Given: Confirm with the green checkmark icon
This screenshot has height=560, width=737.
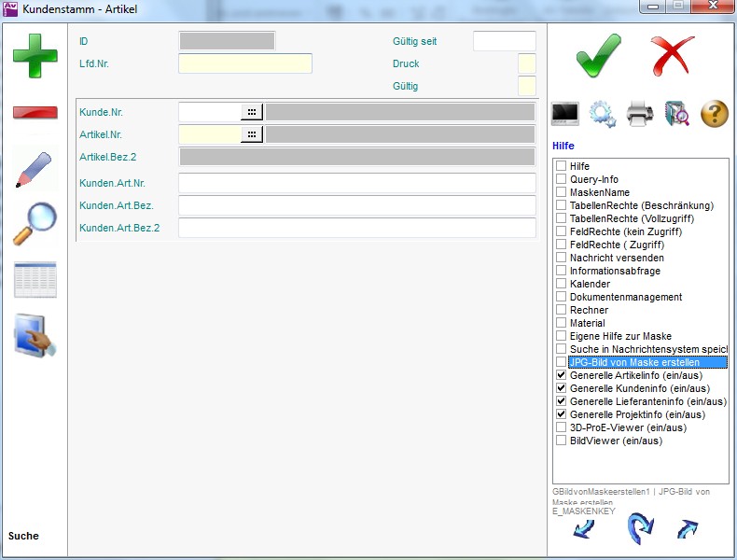Looking at the screenshot, I should pyautogui.click(x=598, y=55).
